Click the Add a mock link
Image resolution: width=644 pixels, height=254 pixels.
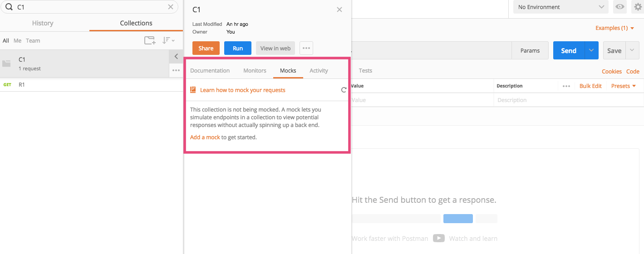tap(205, 137)
